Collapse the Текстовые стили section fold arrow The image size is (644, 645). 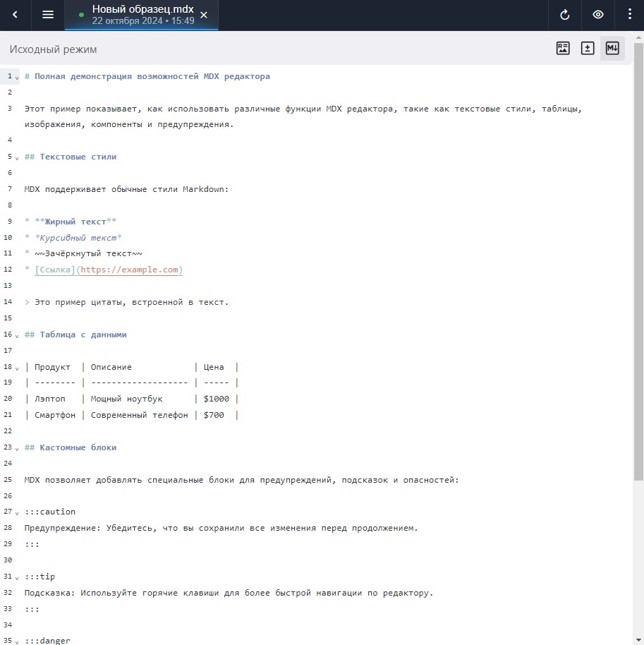point(17,158)
